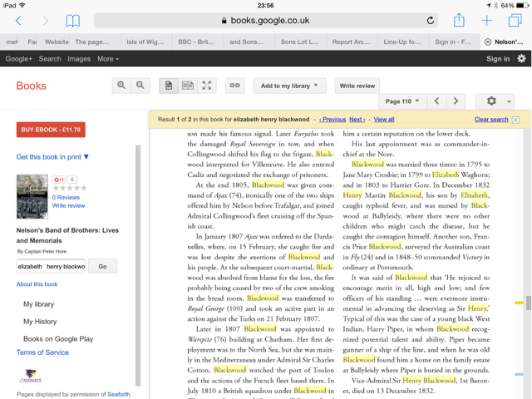Open Books on Google Play link
The height and width of the screenshot is (399, 532).
pos(58,338)
